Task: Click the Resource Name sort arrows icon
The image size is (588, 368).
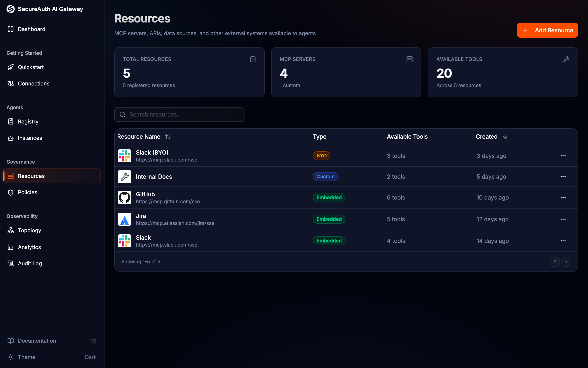Action: click(x=168, y=137)
